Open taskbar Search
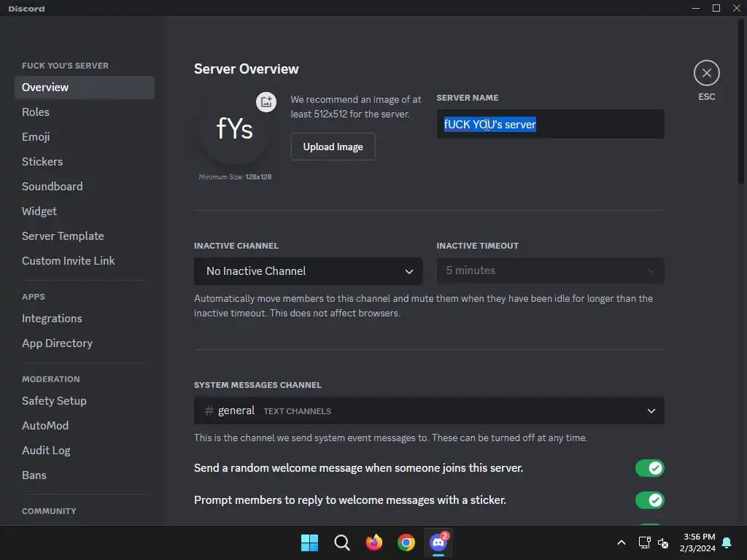This screenshot has height=560, width=747. (x=341, y=542)
